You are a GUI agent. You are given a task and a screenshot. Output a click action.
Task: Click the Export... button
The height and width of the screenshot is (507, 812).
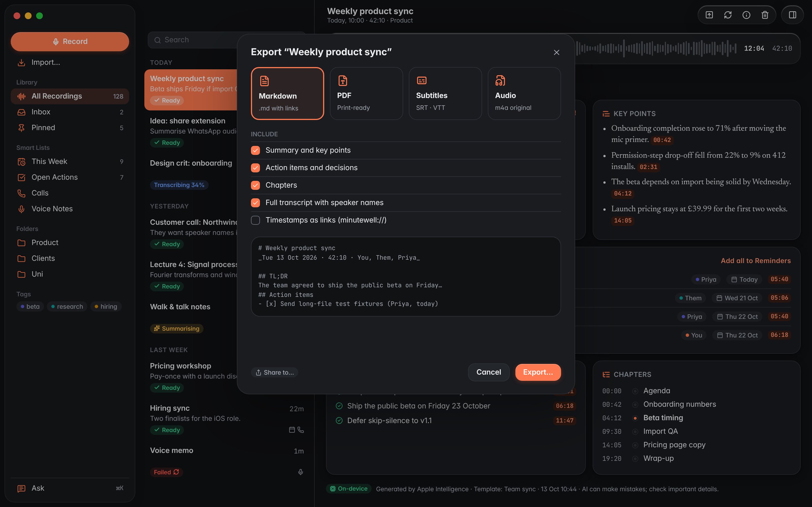click(x=538, y=372)
